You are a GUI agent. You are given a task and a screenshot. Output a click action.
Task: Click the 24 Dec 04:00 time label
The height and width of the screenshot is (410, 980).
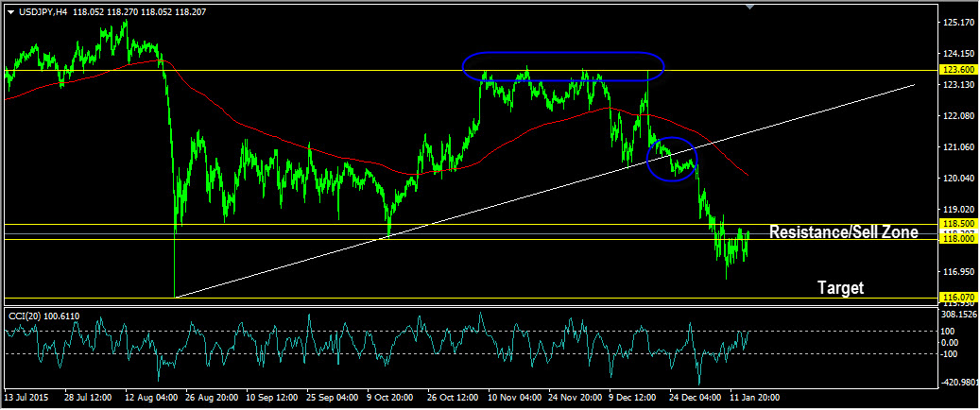693,397
